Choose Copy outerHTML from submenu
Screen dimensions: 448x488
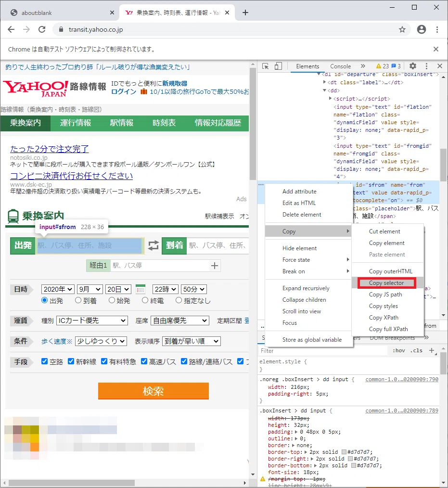[x=390, y=271]
